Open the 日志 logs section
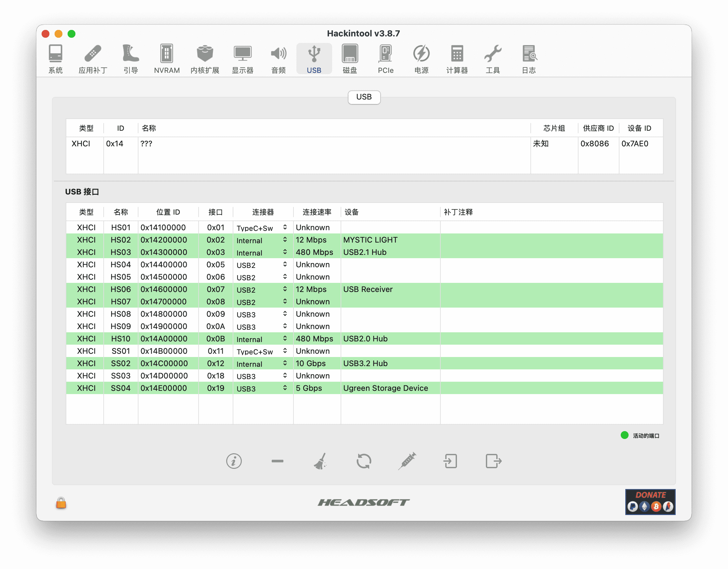The width and height of the screenshot is (728, 569). coord(529,59)
